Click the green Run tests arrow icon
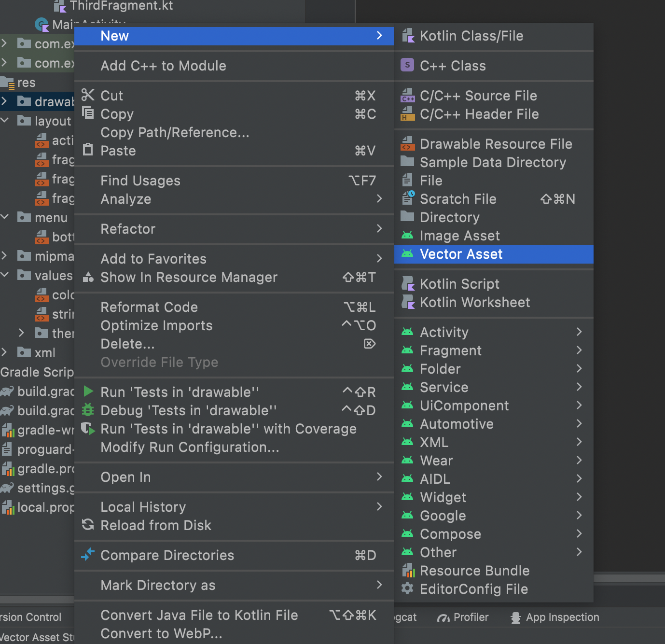The width and height of the screenshot is (665, 644). point(88,391)
